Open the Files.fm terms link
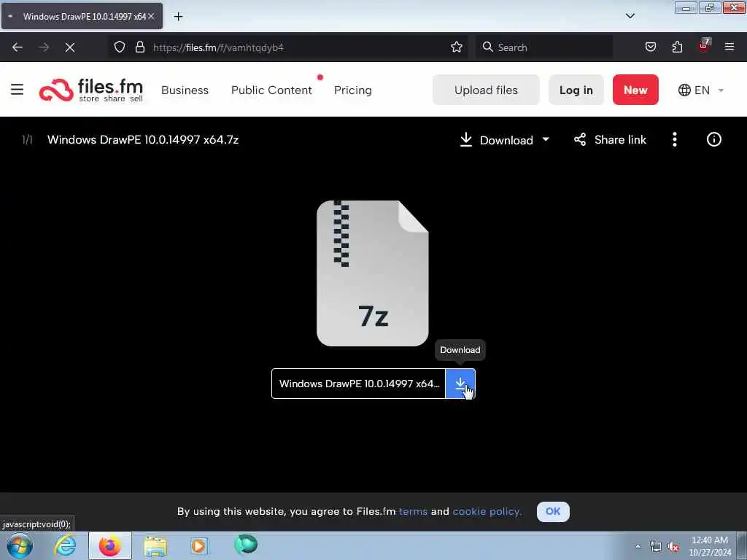Image resolution: width=747 pixels, height=560 pixels. 413,511
